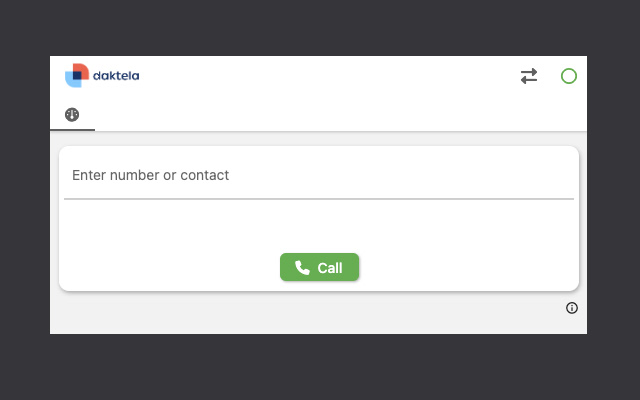Open the dashboard gauge tab

pyautogui.click(x=72, y=115)
